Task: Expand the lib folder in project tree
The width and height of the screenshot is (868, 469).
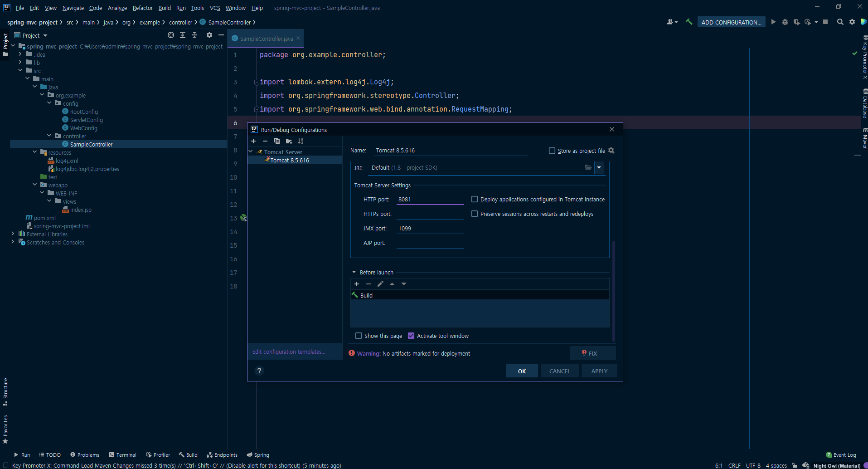Action: [20, 63]
